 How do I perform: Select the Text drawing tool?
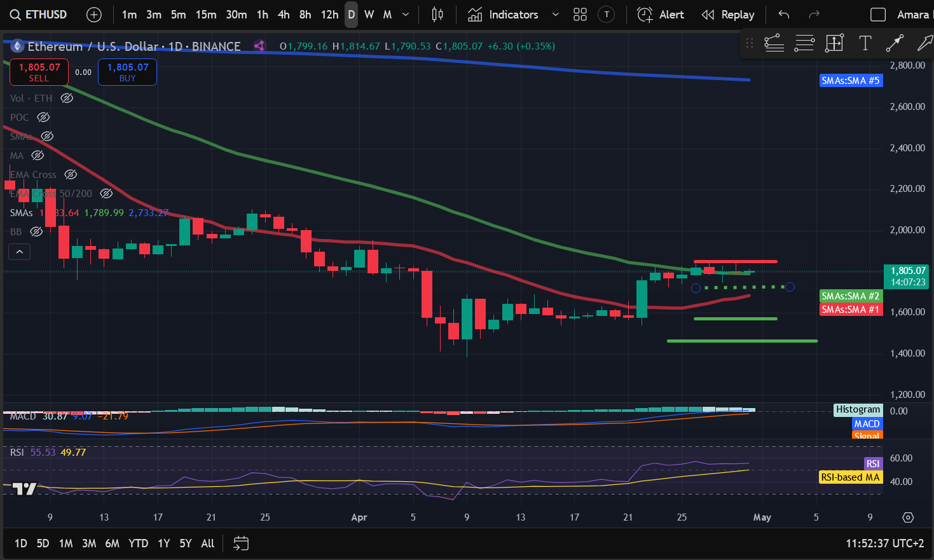(865, 43)
